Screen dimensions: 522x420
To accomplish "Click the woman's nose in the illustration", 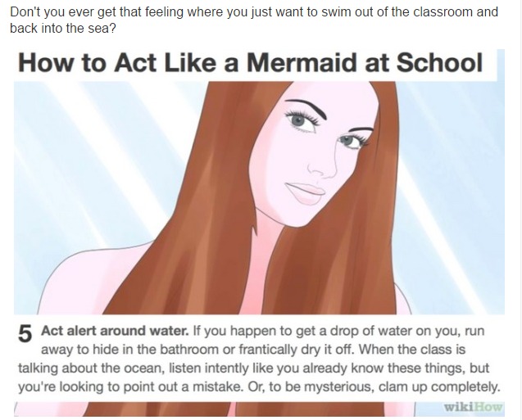I will click(322, 168).
